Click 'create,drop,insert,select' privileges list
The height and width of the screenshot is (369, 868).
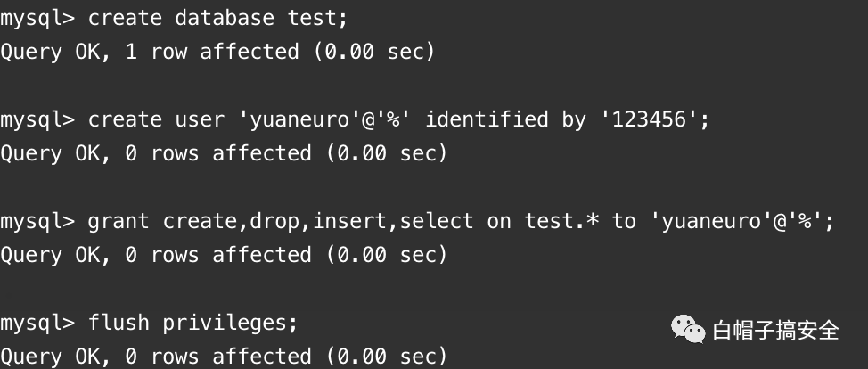pos(318,222)
